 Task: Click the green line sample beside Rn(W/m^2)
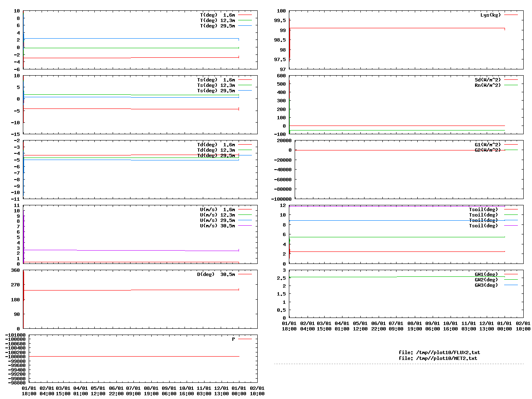point(511,85)
